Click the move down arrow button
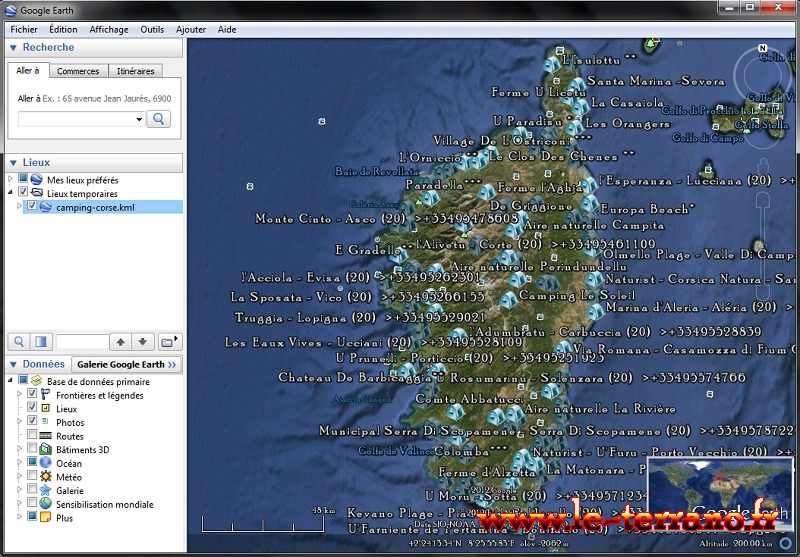This screenshot has width=800, height=557. point(143,342)
